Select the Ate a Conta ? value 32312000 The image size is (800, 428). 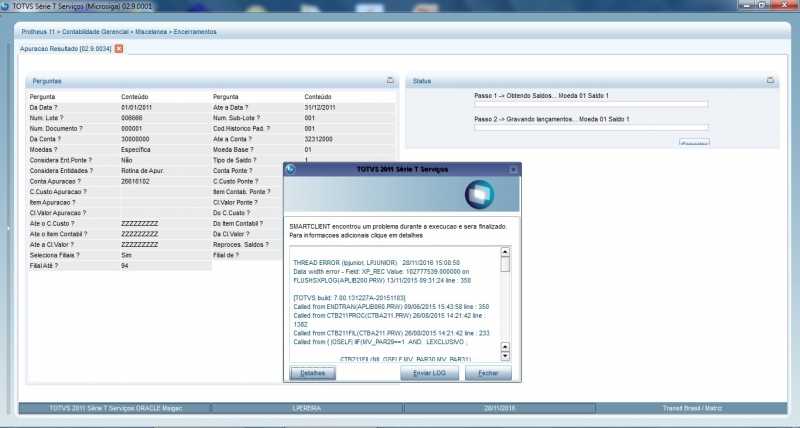tap(319, 139)
